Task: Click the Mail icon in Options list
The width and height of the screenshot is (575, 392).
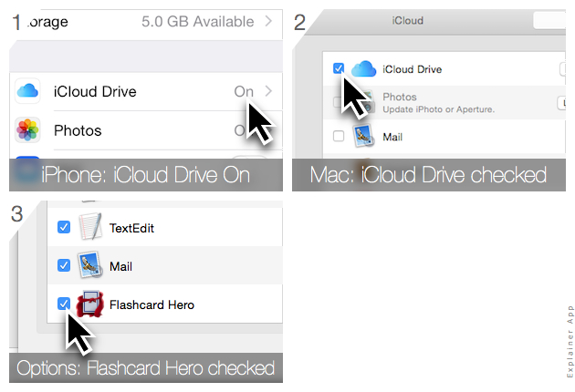Action: [90, 265]
